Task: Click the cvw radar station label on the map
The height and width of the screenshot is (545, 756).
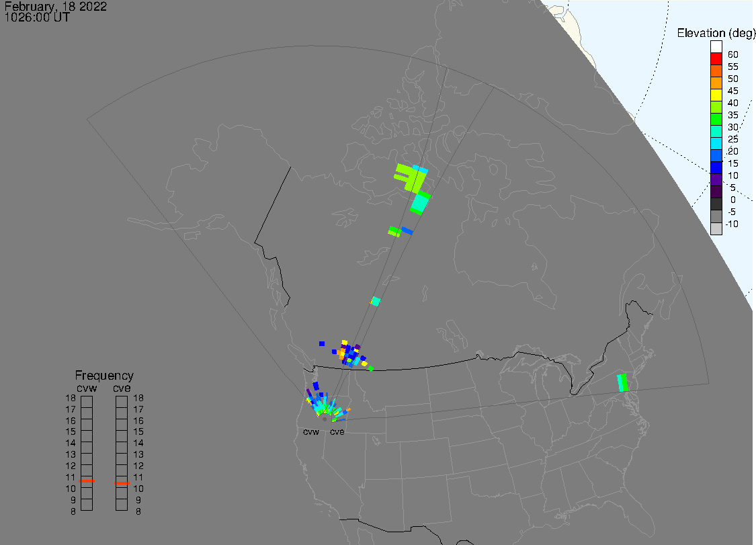Action: [311, 432]
